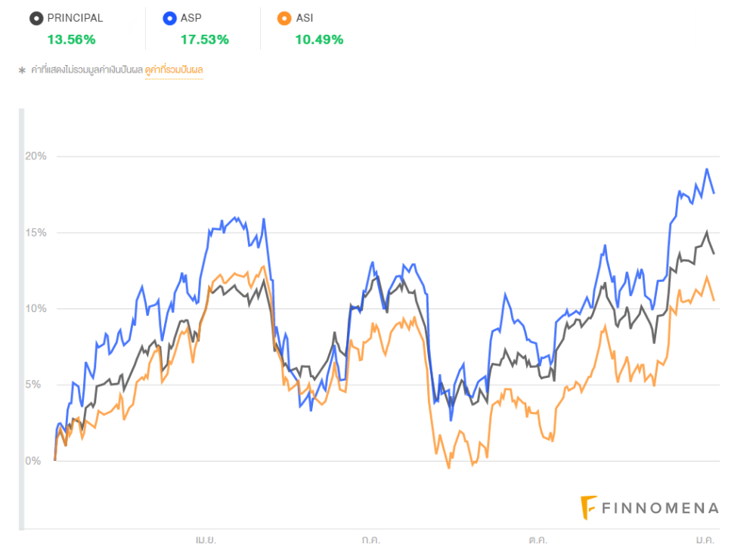
Task: Click the ม.ค. month marker on the x-axis
Action: click(x=705, y=540)
